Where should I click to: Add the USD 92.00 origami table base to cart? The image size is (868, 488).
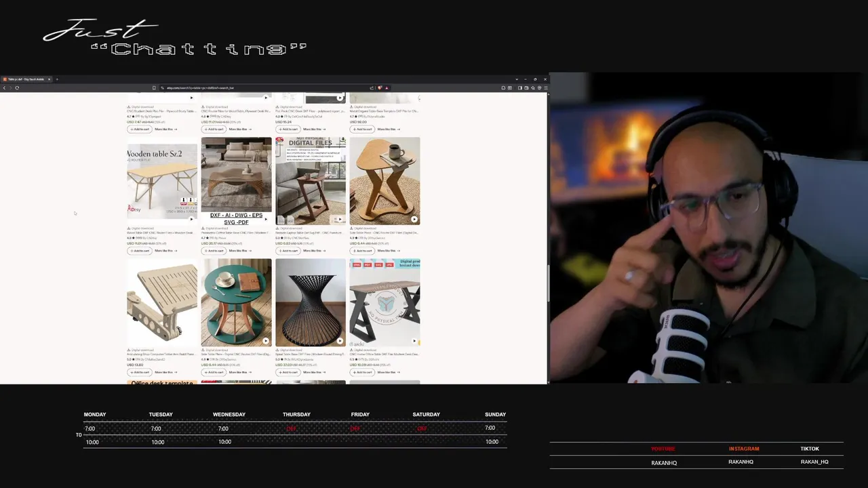[x=362, y=129]
